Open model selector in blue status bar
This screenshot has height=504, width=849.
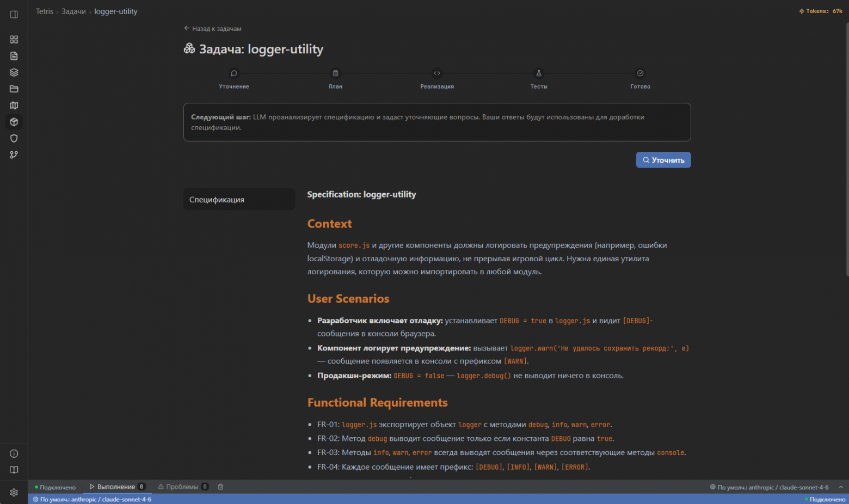[x=93, y=499]
